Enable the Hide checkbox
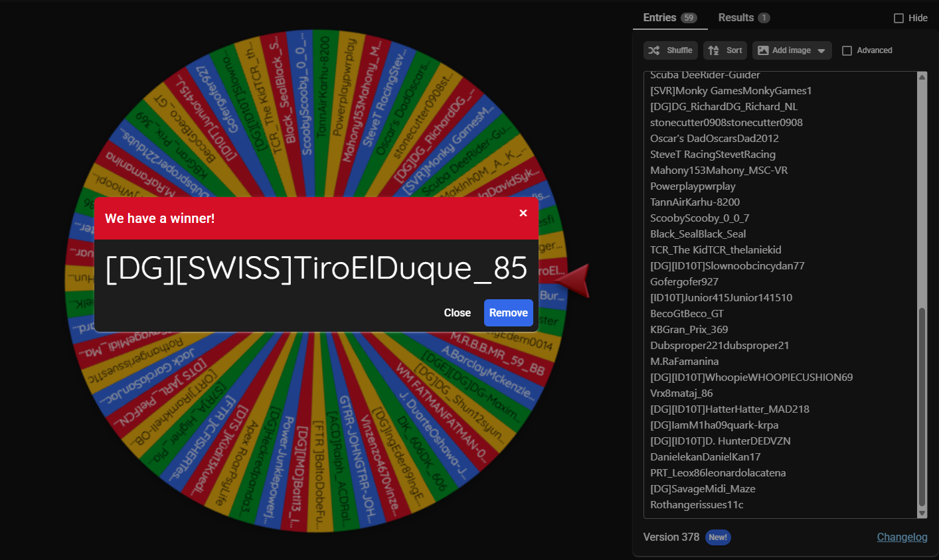 coord(898,18)
